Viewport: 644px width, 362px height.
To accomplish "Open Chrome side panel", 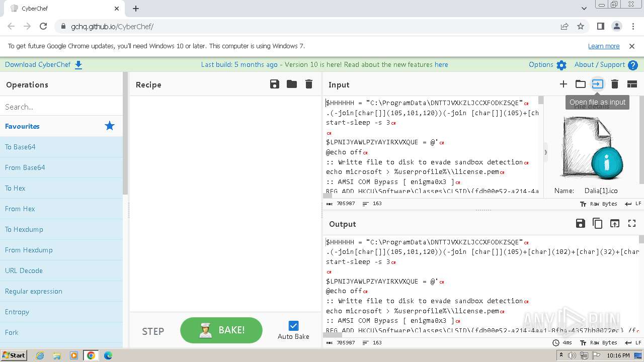I will pyautogui.click(x=600, y=26).
